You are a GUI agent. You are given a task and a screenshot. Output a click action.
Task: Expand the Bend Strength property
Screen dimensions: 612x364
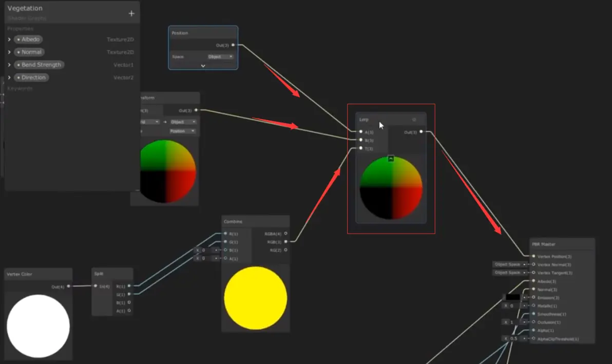pos(9,65)
